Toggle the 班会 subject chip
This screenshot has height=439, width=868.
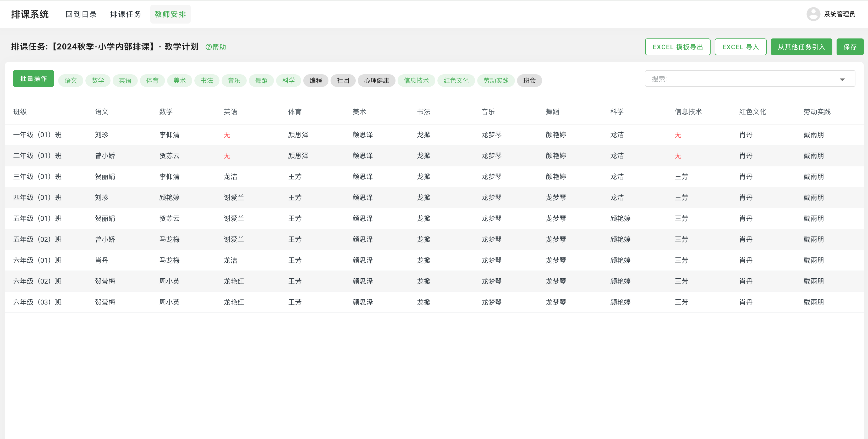pos(529,81)
